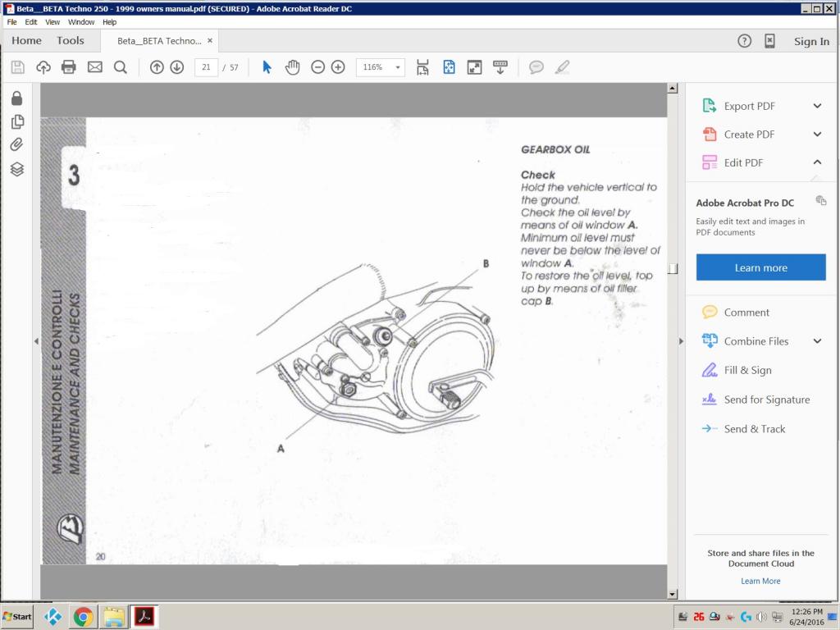The width and height of the screenshot is (840, 630).
Task: Select the Hand pan tool
Action: [292, 67]
